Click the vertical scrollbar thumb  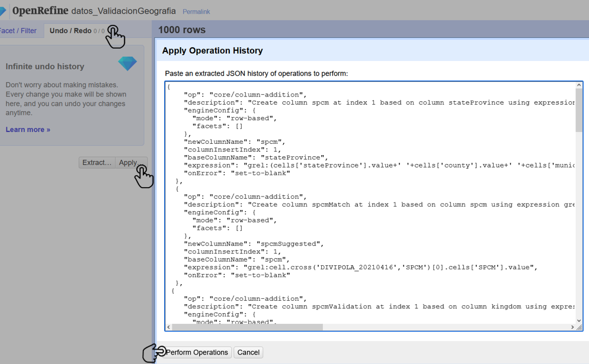[579, 110]
